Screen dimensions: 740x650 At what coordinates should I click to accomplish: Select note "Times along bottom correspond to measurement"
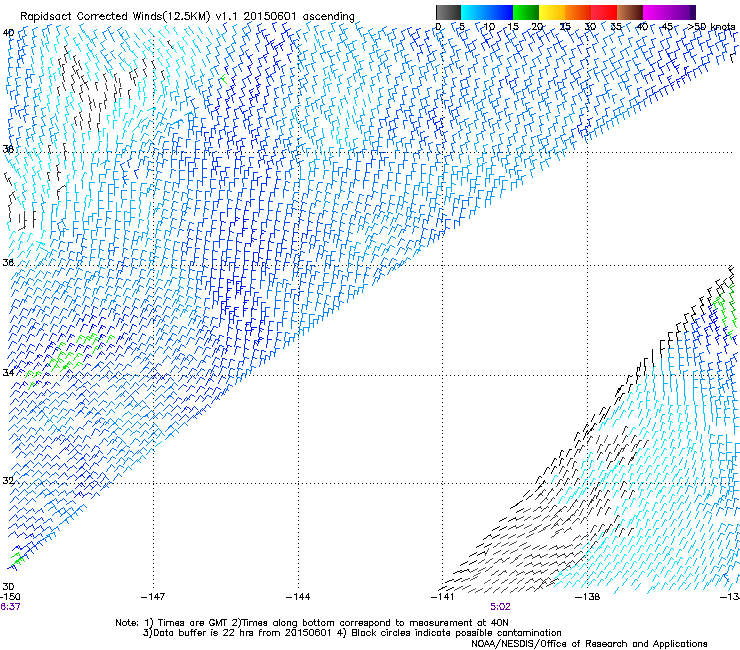[x=359, y=623]
